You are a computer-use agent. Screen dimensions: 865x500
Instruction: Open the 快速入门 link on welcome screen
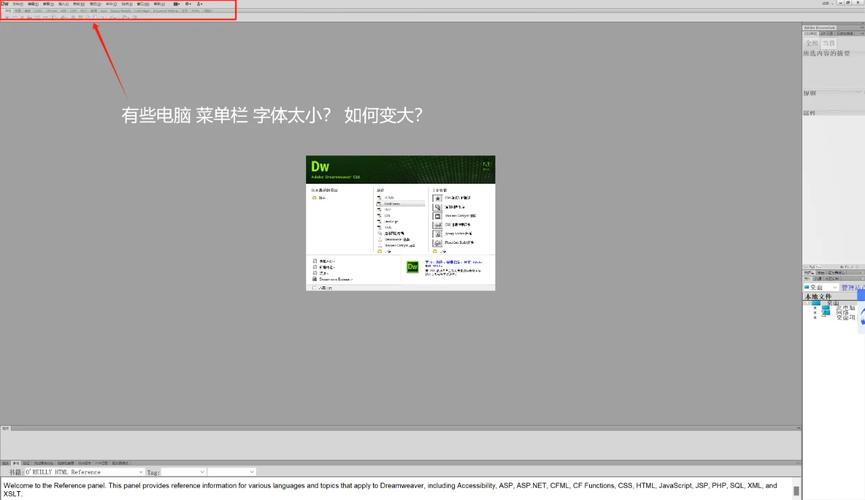[327, 262]
